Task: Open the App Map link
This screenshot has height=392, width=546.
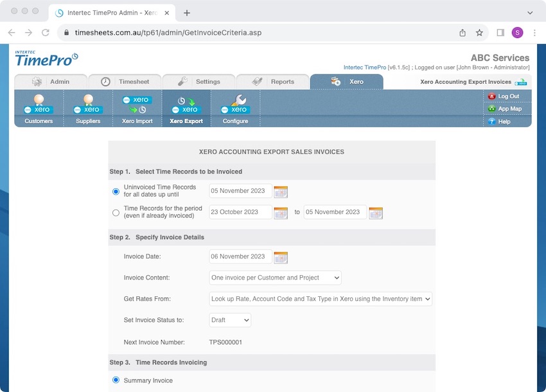Action: pos(510,109)
